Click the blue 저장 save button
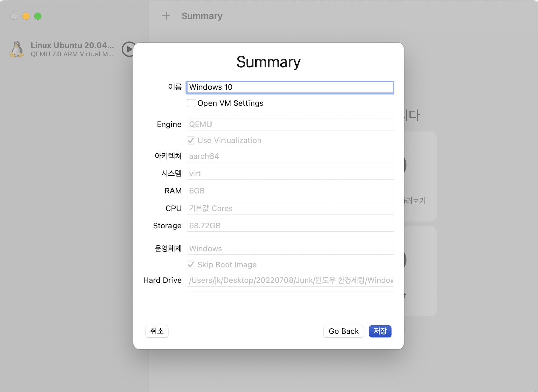538x392 pixels. (380, 331)
